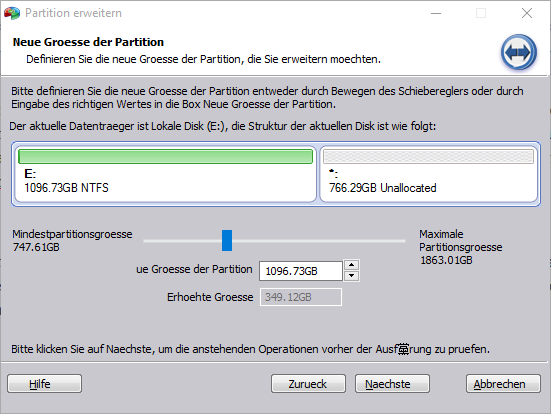Increase partition size with the up stepper arrow
The height and width of the screenshot is (414, 551).
(351, 265)
